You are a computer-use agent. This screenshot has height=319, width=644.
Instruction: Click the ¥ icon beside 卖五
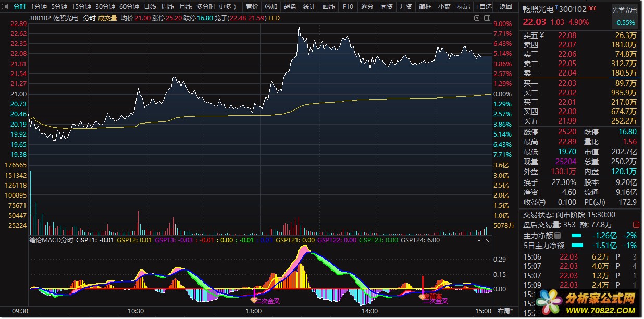(x=542, y=35)
